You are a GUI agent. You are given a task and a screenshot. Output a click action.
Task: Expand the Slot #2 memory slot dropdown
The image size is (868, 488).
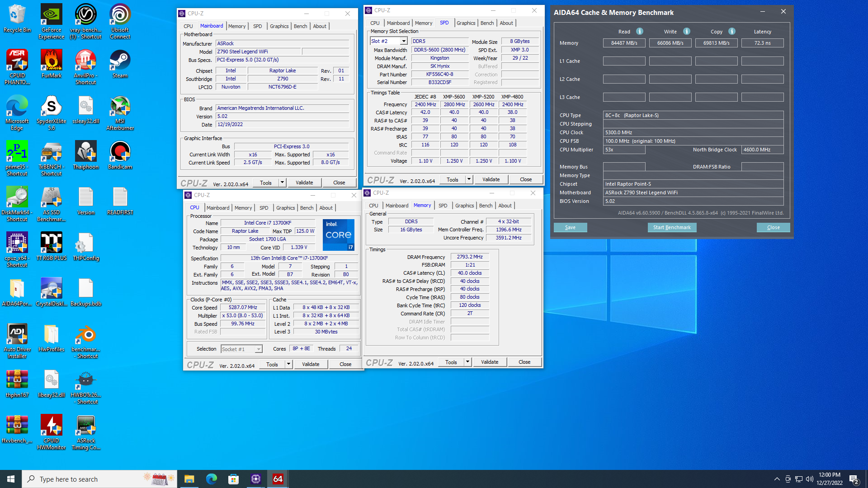pyautogui.click(x=404, y=41)
